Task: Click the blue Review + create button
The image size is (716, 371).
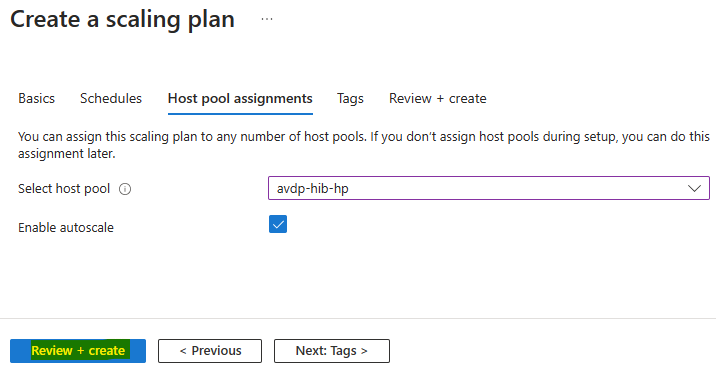Action: pos(78,350)
